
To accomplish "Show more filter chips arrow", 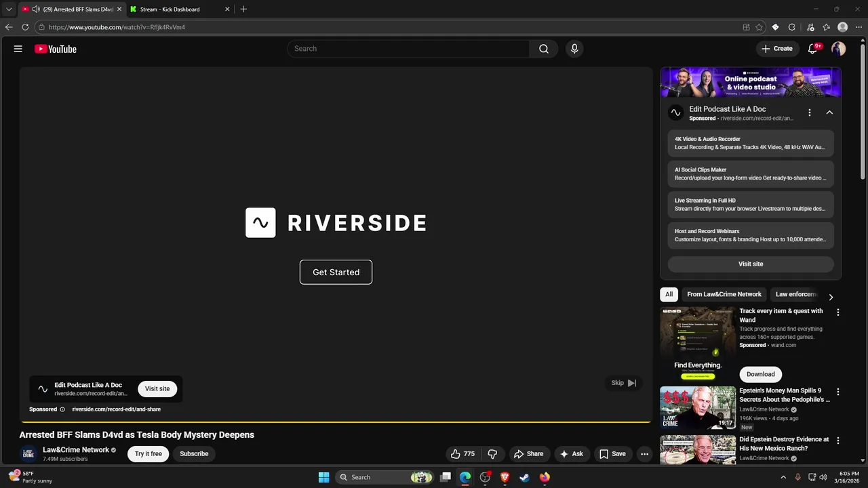I will click(831, 297).
